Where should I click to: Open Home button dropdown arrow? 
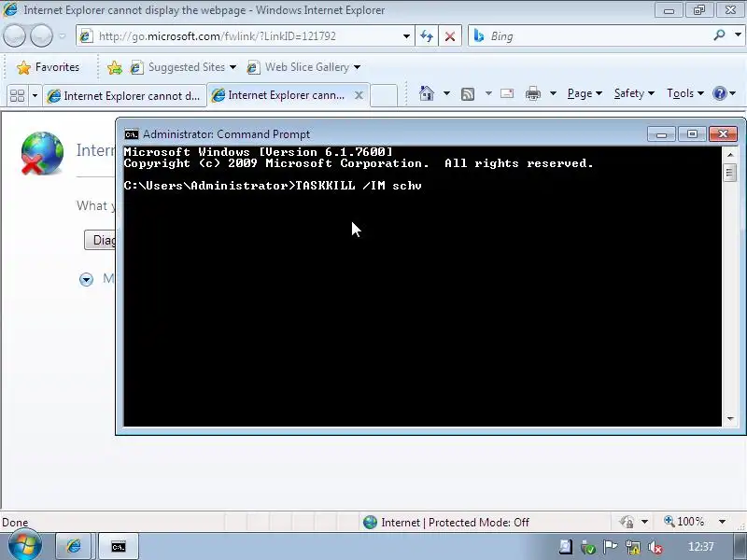click(446, 93)
